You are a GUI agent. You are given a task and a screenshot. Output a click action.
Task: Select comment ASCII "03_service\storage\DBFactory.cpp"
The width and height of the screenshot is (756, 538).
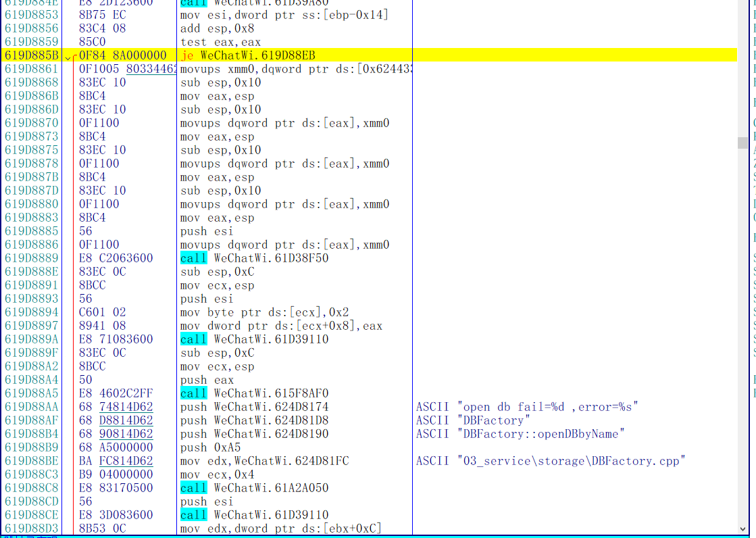551,461
